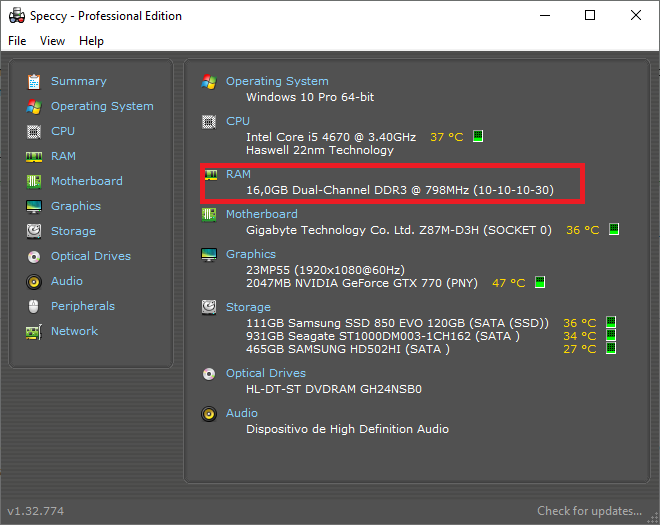Click the Check for updates link
The image size is (660, 526).
click(589, 511)
